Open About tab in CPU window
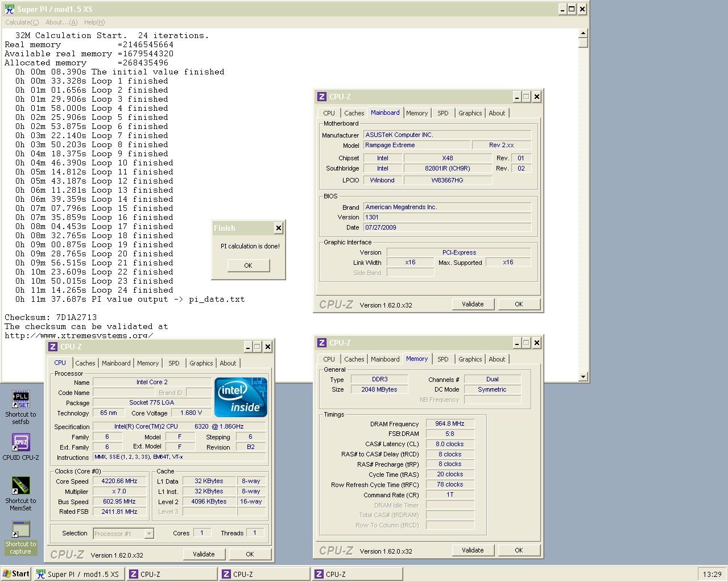This screenshot has width=728, height=582. [x=227, y=363]
